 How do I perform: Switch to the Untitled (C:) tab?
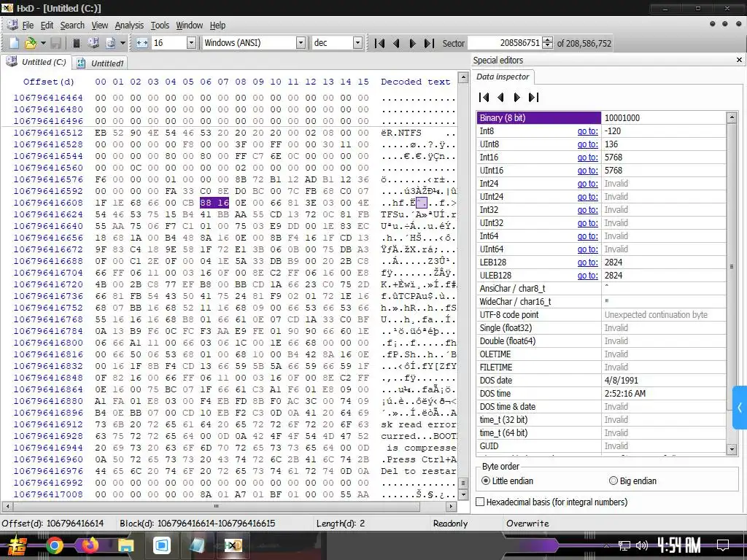point(36,62)
